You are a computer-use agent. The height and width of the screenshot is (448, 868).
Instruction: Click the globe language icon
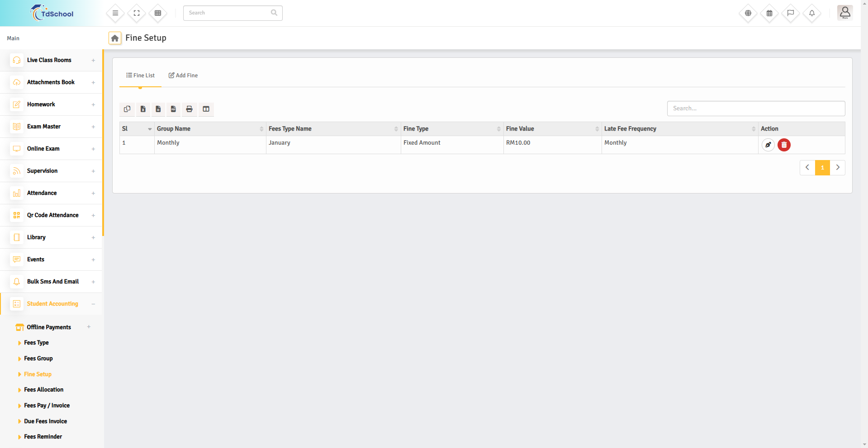point(748,13)
